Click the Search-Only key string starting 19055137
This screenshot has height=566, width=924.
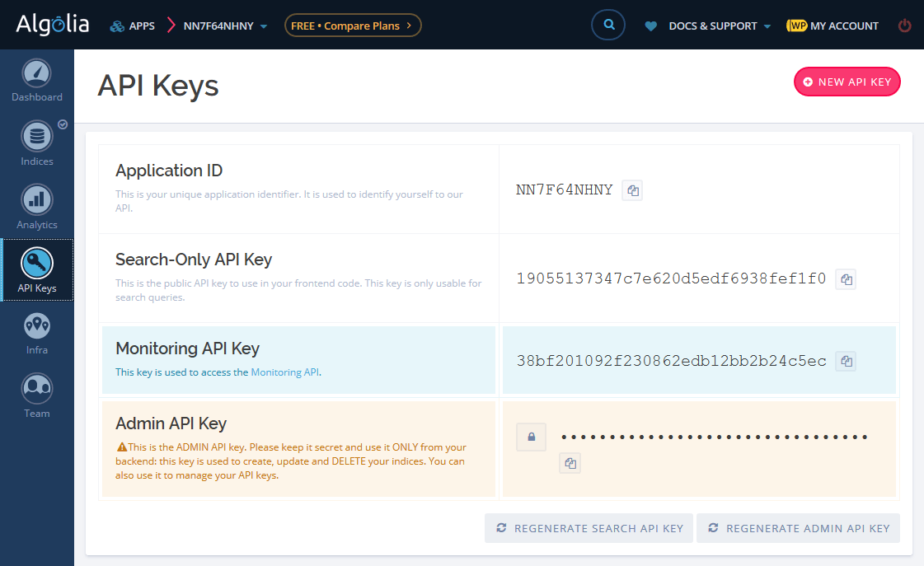coord(671,278)
